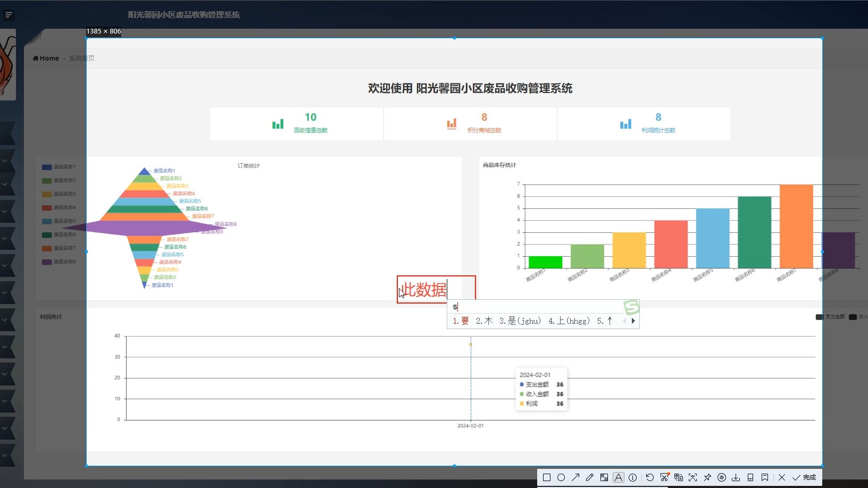The image size is (868, 488).
Task: Choose IME candidate 1 要
Action: click(x=461, y=321)
